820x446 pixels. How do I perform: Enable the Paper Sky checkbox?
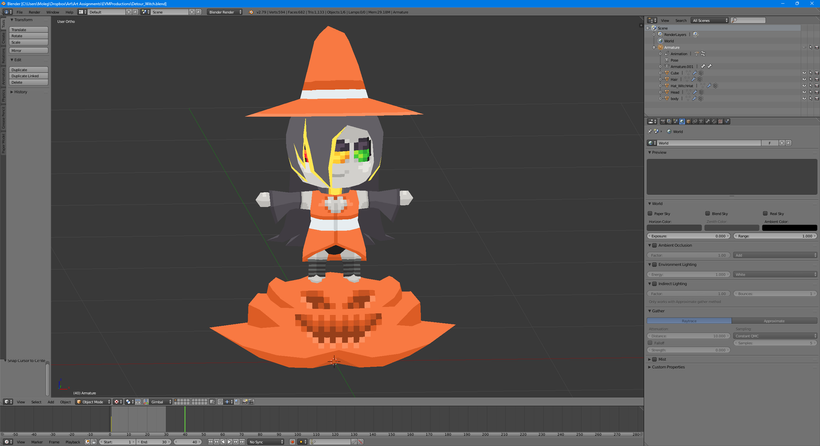[x=651, y=213]
